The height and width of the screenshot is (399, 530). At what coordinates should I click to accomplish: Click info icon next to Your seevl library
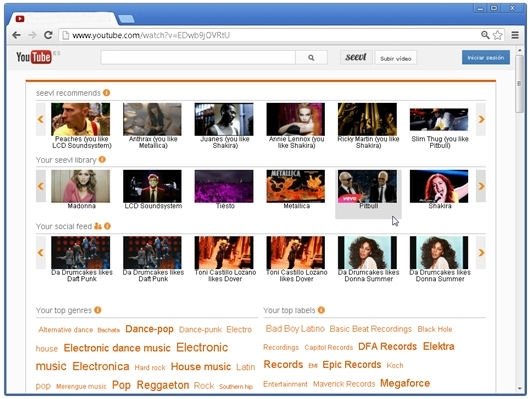point(102,159)
